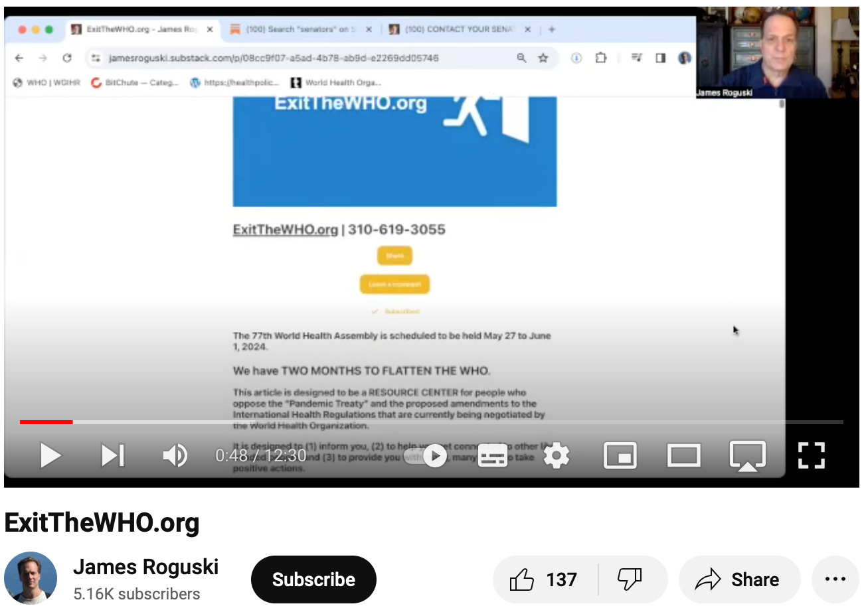Bookmark page with star icon
The image size is (866, 616).
click(x=543, y=58)
